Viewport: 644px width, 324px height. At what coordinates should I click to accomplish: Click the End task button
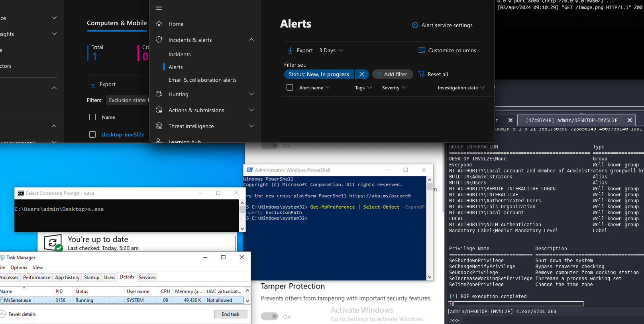(x=230, y=314)
